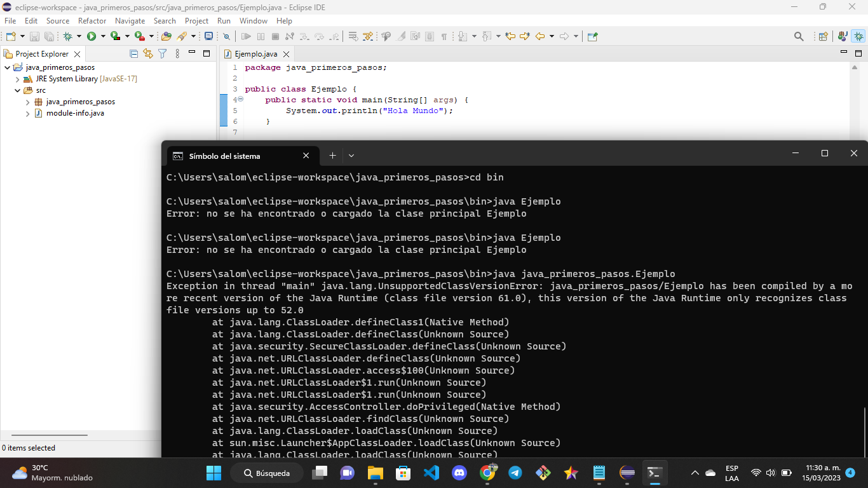Screen dimensions: 868x488
Task: Collapse the src folder node
Action: click(x=18, y=90)
